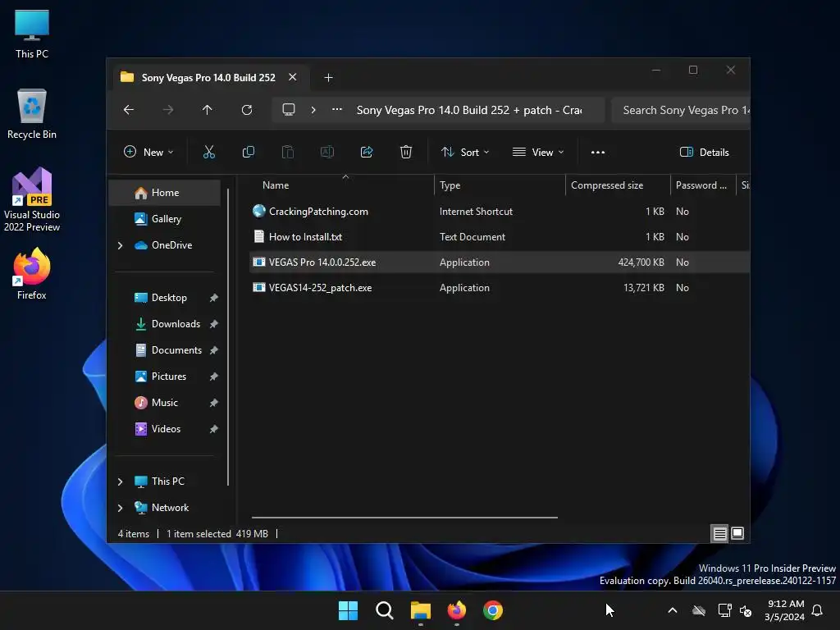This screenshot has height=630, width=840.
Task: Refresh the folder view
Action: [247, 110]
